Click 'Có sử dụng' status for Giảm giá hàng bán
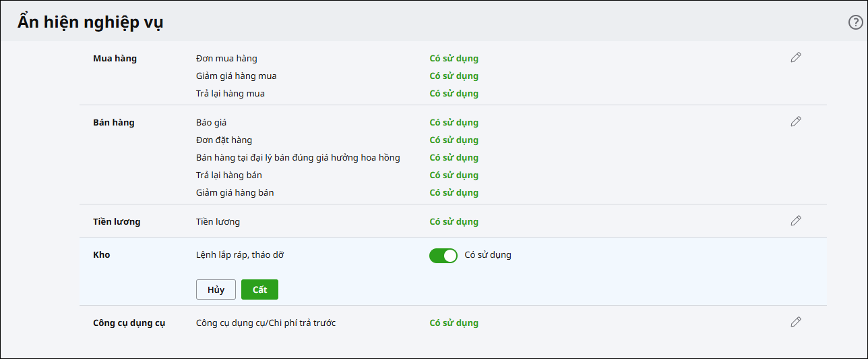Image resolution: width=868 pixels, height=359 pixels. pyautogui.click(x=454, y=193)
